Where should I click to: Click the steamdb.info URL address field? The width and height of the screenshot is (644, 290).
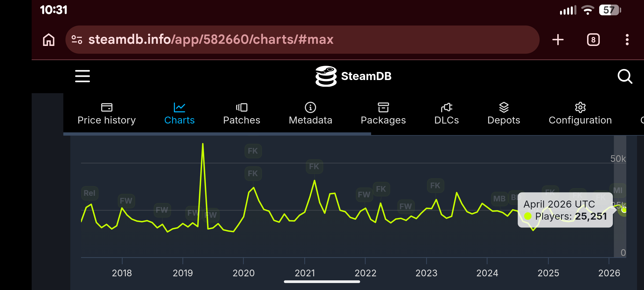pyautogui.click(x=302, y=40)
